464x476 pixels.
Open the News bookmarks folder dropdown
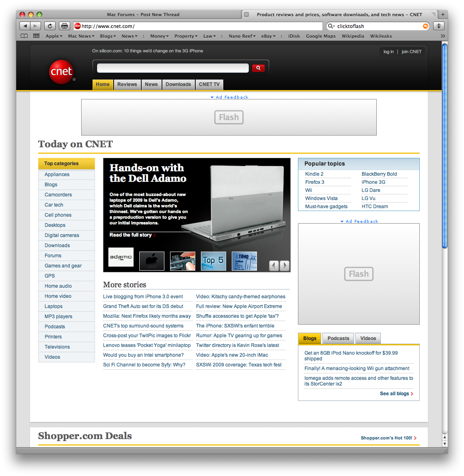click(x=129, y=36)
